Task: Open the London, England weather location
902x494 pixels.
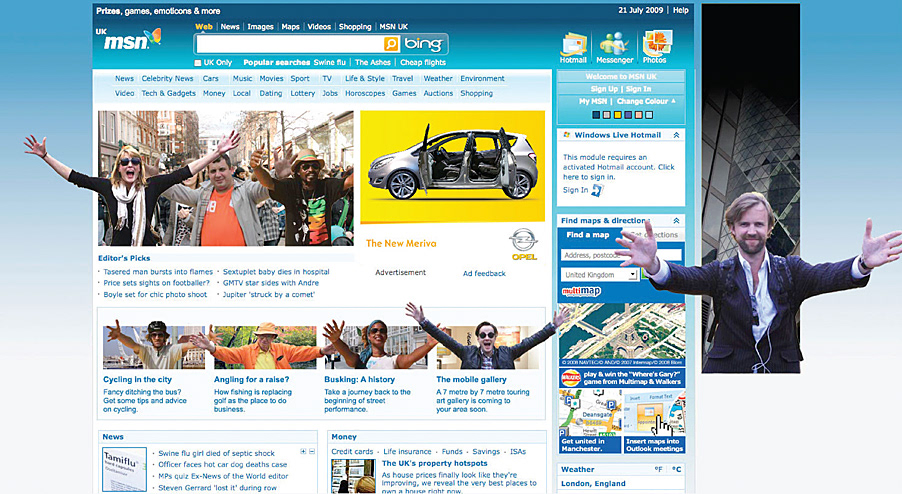Action: pos(593,483)
